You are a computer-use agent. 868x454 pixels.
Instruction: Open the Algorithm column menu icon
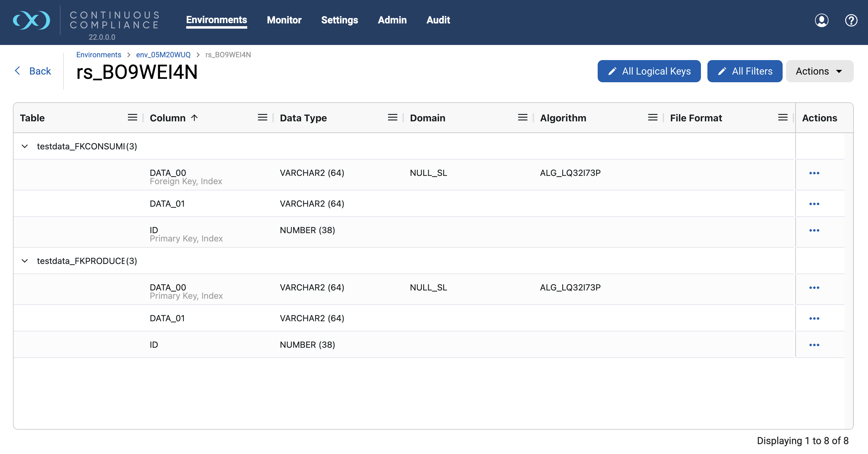coord(653,118)
